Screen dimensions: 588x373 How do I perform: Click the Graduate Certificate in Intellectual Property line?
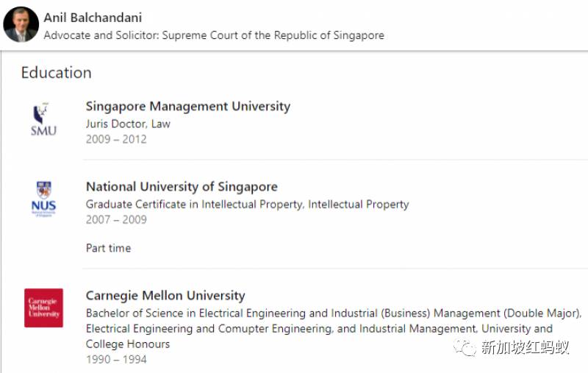click(247, 204)
